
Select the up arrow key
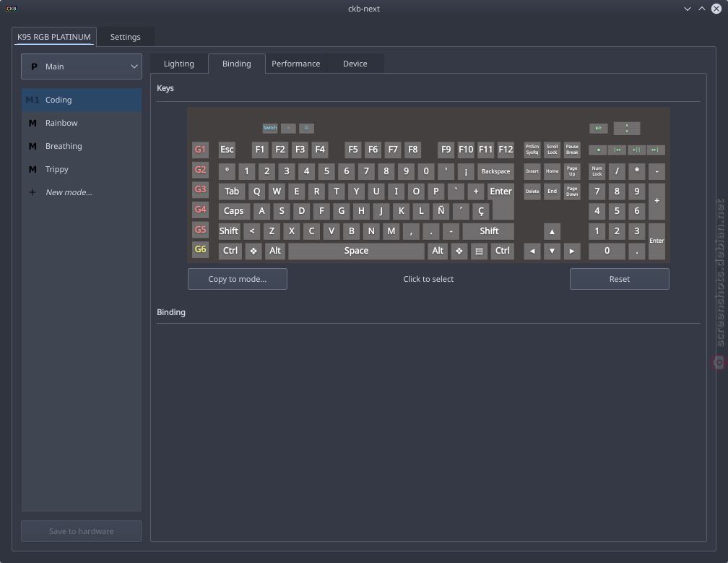552,231
